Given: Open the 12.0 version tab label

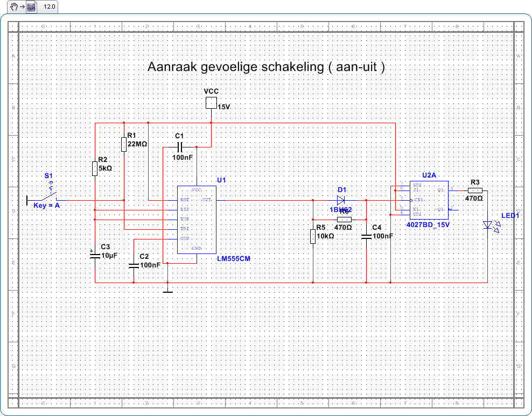Looking at the screenshot, I should coord(49,7).
